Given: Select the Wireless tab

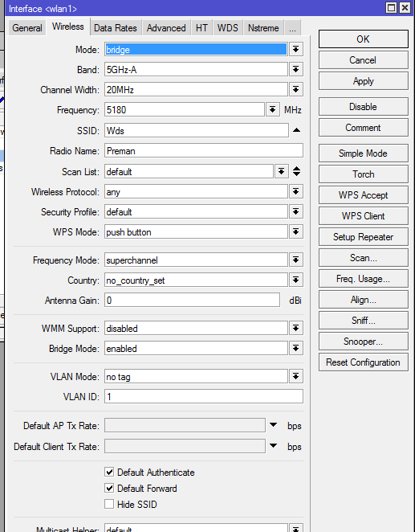Looking at the screenshot, I should pos(68,27).
